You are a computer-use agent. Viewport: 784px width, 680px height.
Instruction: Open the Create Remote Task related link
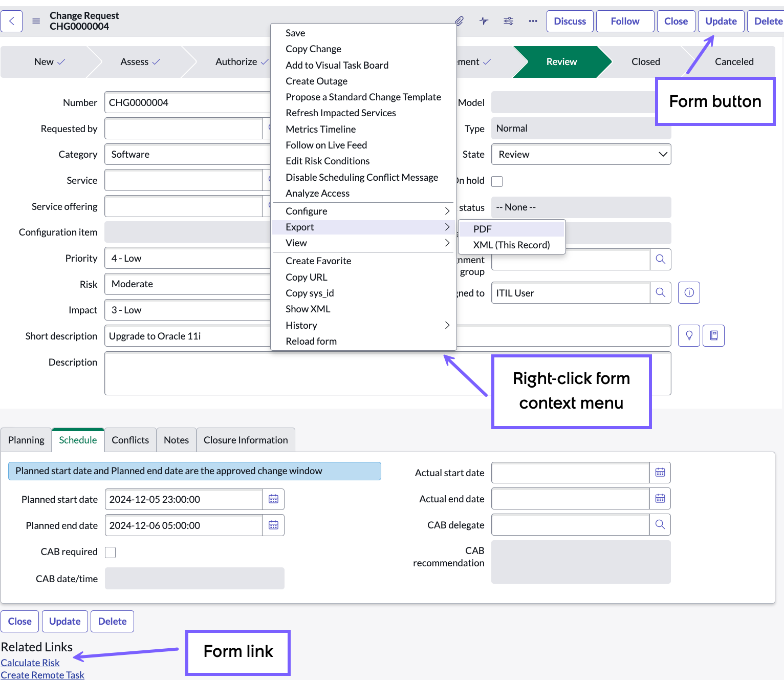point(42,675)
